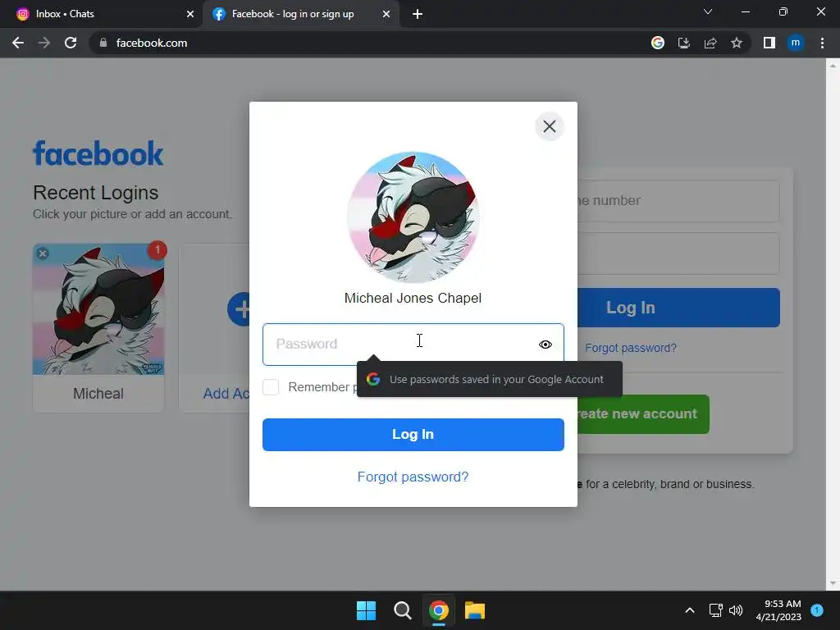840x630 pixels.
Task: Toggle browser side panel
Action: coord(769,43)
